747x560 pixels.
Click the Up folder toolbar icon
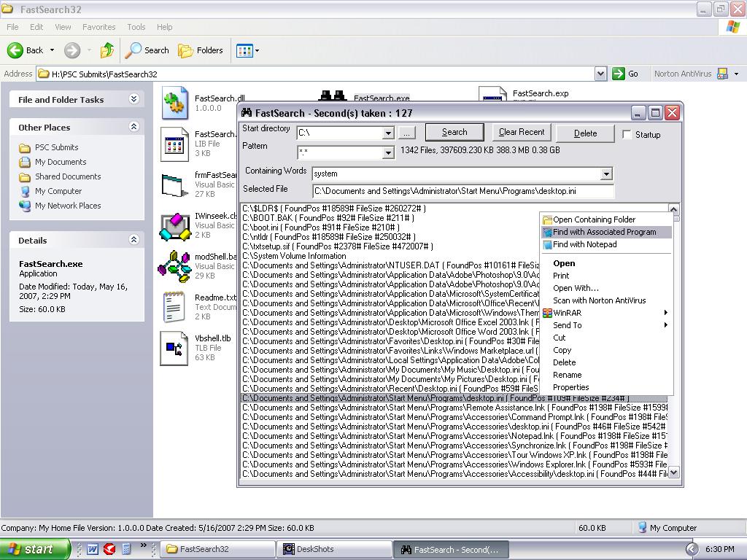coord(107,50)
